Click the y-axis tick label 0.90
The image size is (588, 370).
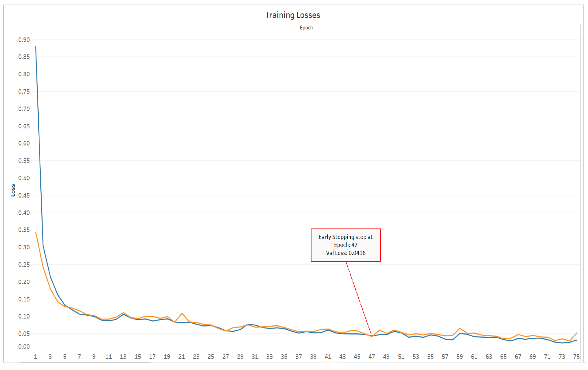[x=24, y=40]
